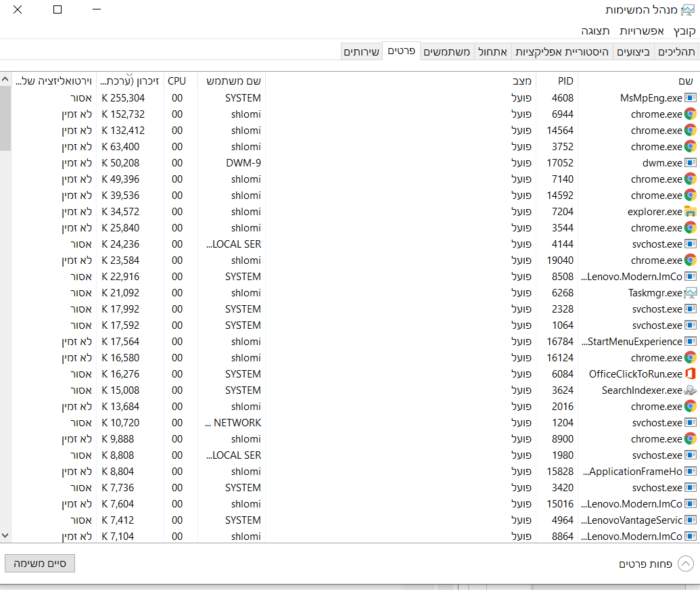Select the פרטים tab
The width and height of the screenshot is (700, 590).
point(401,51)
